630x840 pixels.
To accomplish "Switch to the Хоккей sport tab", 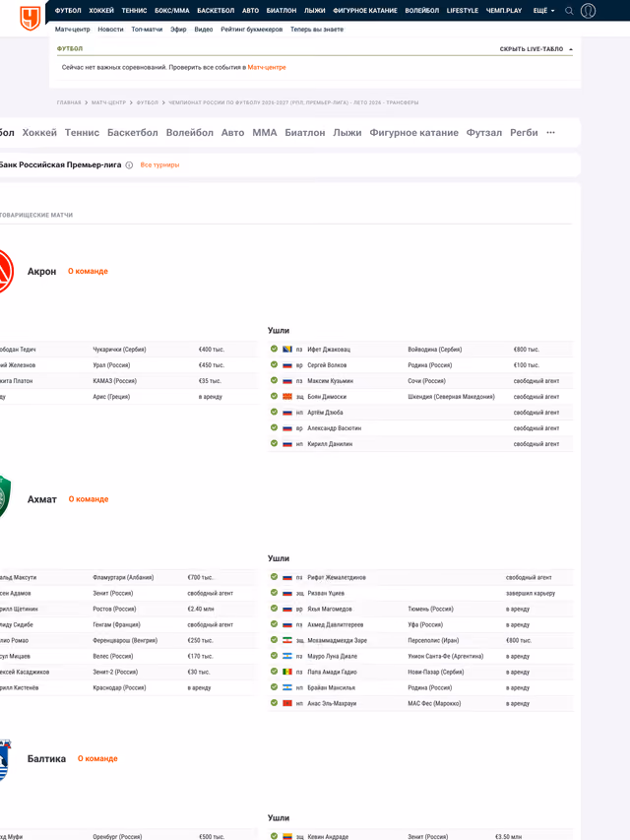I will pos(39,132).
